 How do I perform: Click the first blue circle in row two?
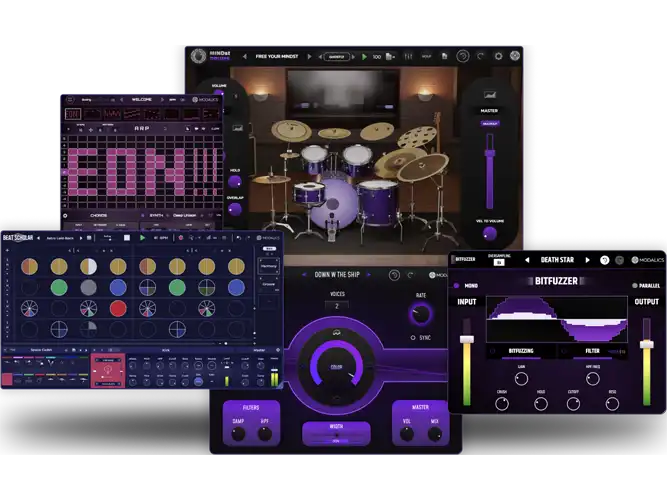118,287
